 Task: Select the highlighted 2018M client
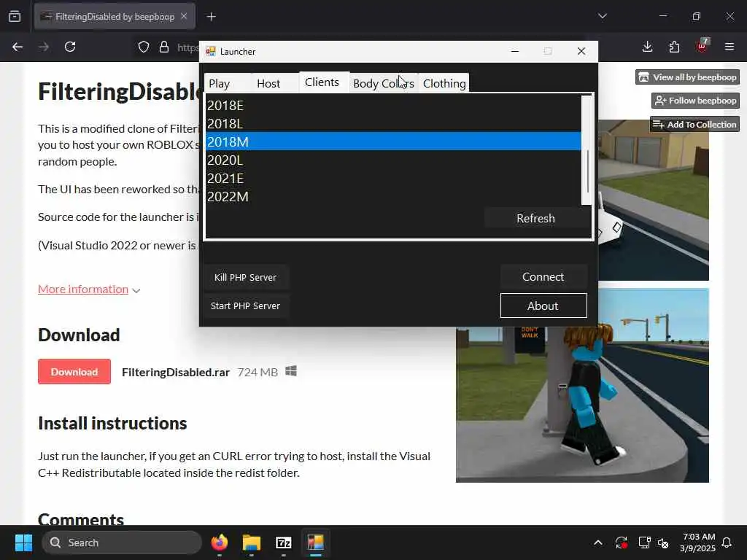(x=393, y=141)
